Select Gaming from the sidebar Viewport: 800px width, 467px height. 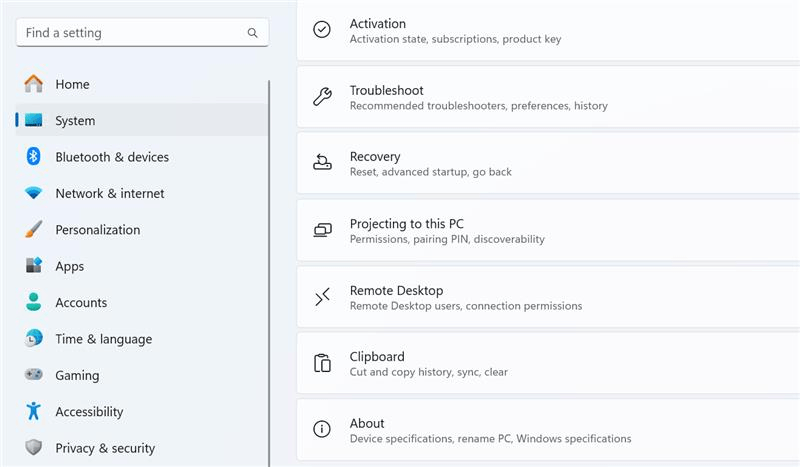[77, 376]
